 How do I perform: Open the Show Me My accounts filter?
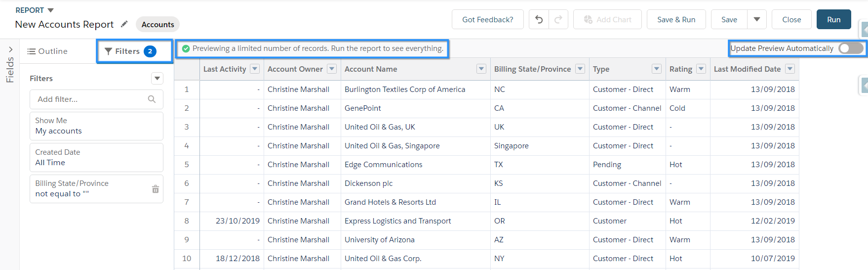96,126
